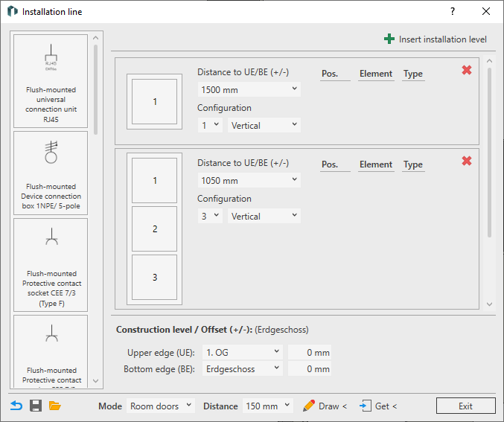Open the Bottom edge Erdgeschoss dropdown

(243, 368)
